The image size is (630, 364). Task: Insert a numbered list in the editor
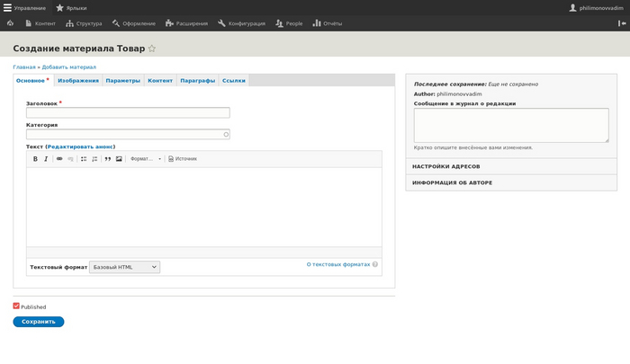[x=94, y=159]
